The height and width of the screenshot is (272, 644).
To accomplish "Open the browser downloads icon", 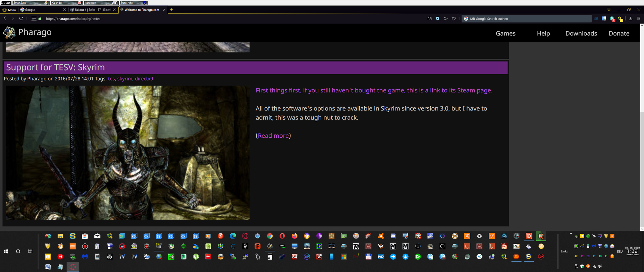I will pyautogui.click(x=631, y=19).
